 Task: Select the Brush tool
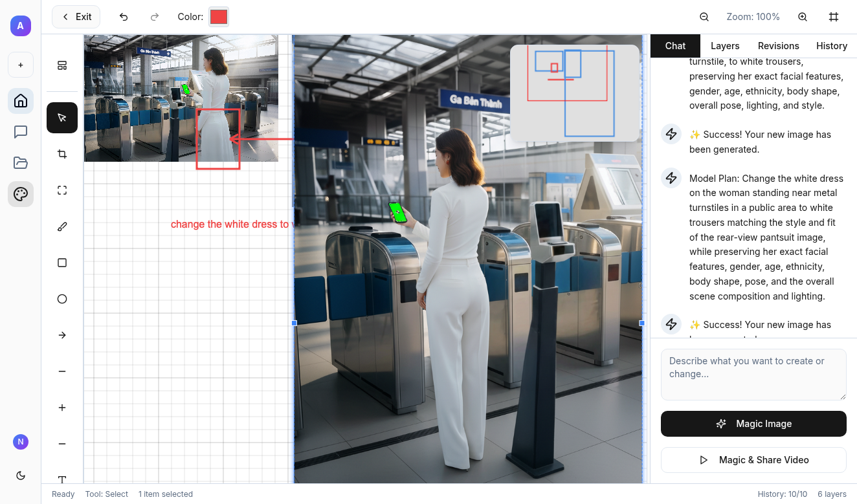[x=62, y=226]
